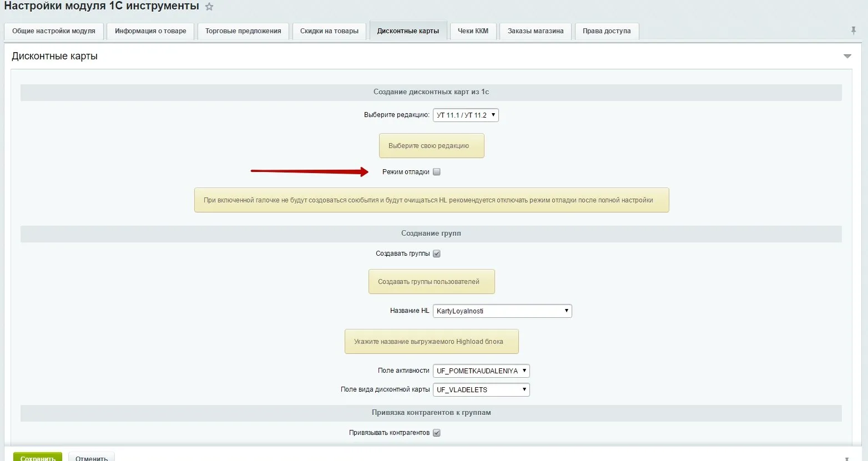The width and height of the screenshot is (868, 461).
Task: Click the green Сохранить button
Action: pos(38,457)
